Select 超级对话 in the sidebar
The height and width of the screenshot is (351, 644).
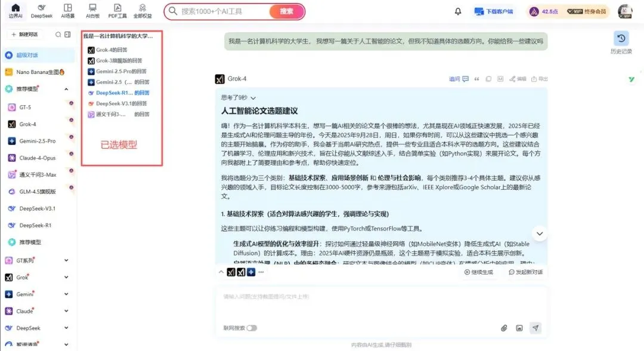pos(39,55)
